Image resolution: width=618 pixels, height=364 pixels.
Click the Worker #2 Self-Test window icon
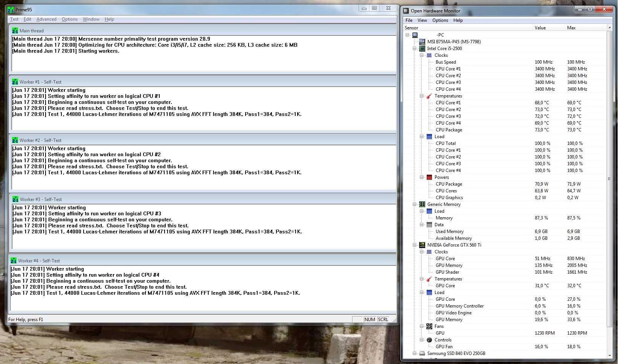pos(15,140)
